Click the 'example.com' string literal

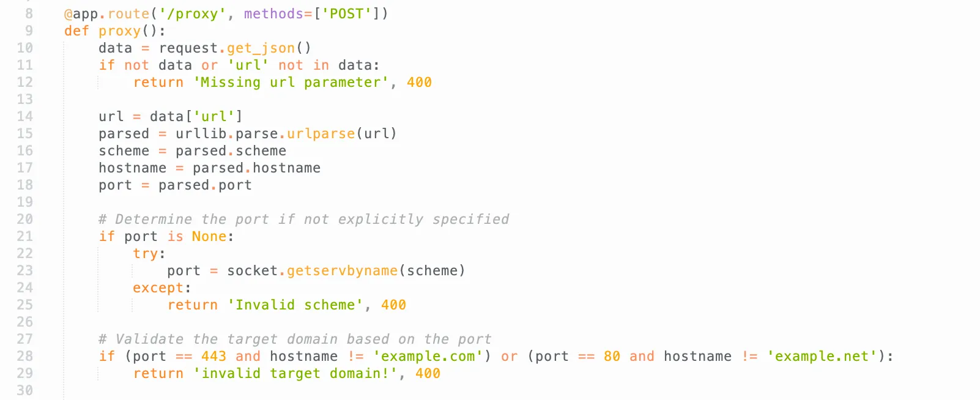pyautogui.click(x=428, y=356)
